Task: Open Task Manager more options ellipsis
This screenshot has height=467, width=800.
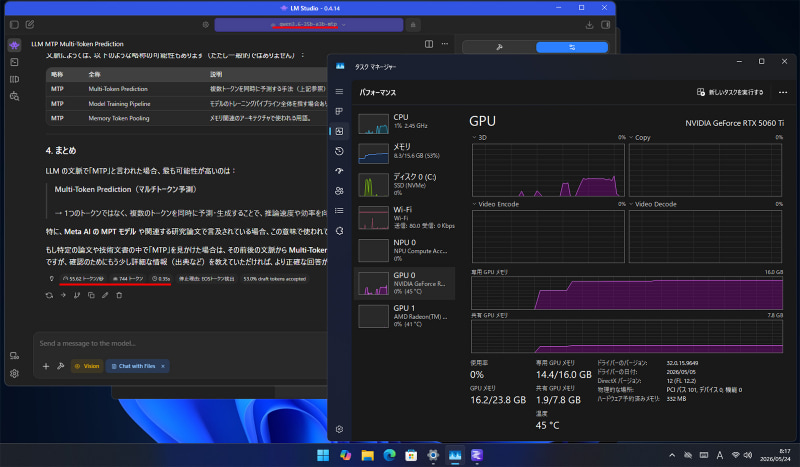Action: 783,92
